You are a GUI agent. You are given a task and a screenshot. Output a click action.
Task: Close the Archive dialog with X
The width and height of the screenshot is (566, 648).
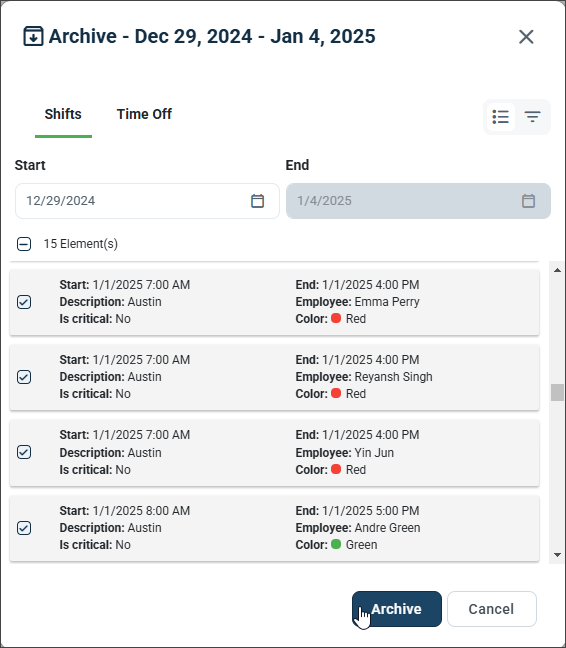click(526, 37)
